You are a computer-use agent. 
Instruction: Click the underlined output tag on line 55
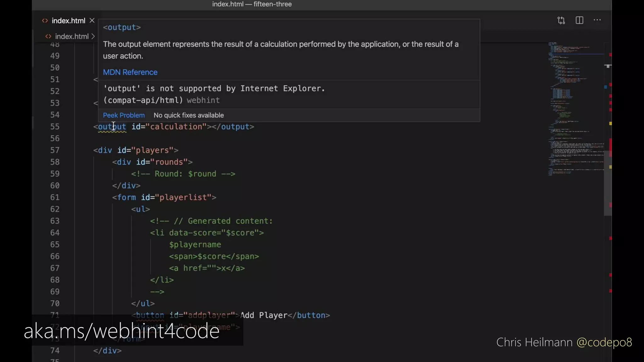coord(112,127)
